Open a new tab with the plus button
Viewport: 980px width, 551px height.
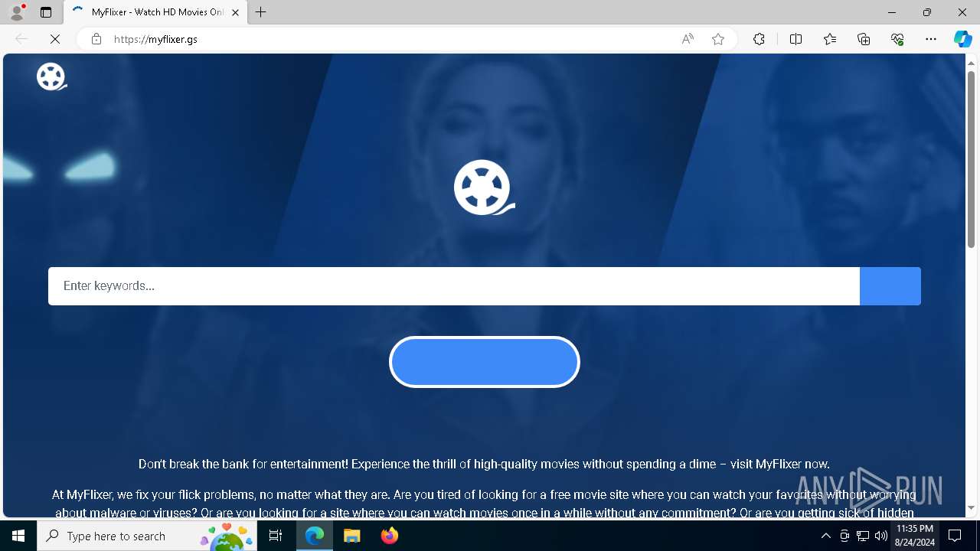tap(261, 12)
